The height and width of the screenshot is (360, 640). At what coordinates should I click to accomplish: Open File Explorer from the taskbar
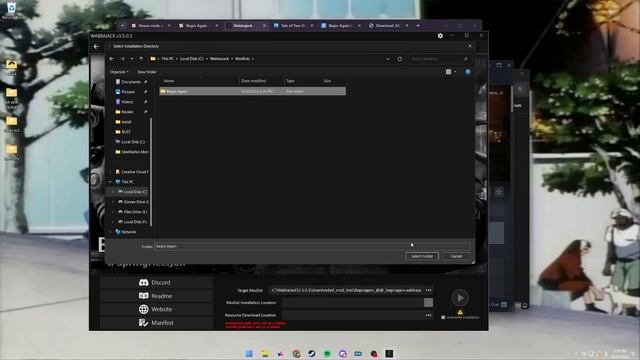click(x=265, y=353)
